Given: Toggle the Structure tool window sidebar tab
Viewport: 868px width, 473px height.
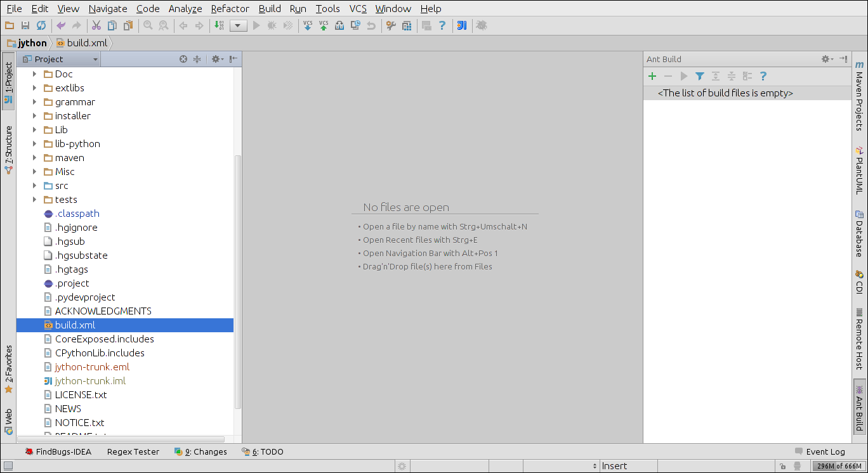Looking at the screenshot, I should [8, 150].
